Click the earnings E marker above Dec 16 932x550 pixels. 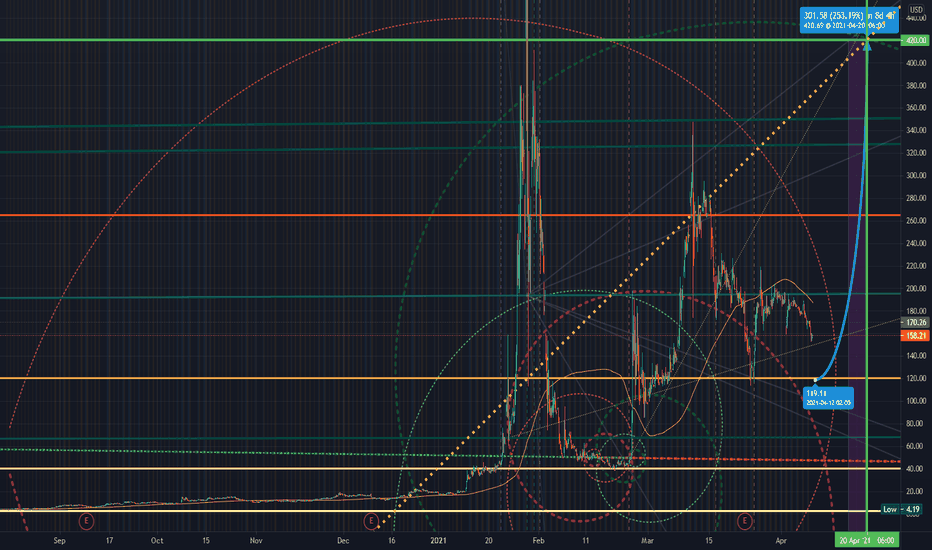[x=371, y=521]
